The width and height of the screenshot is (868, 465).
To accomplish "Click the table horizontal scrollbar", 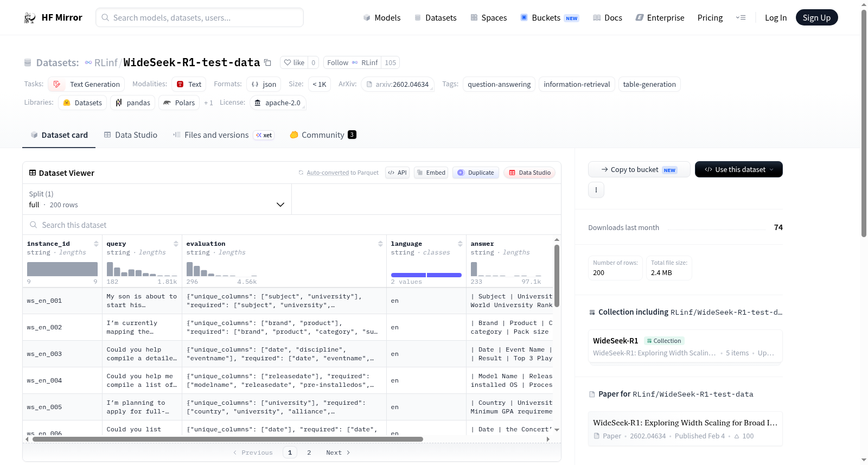I will click(228, 439).
